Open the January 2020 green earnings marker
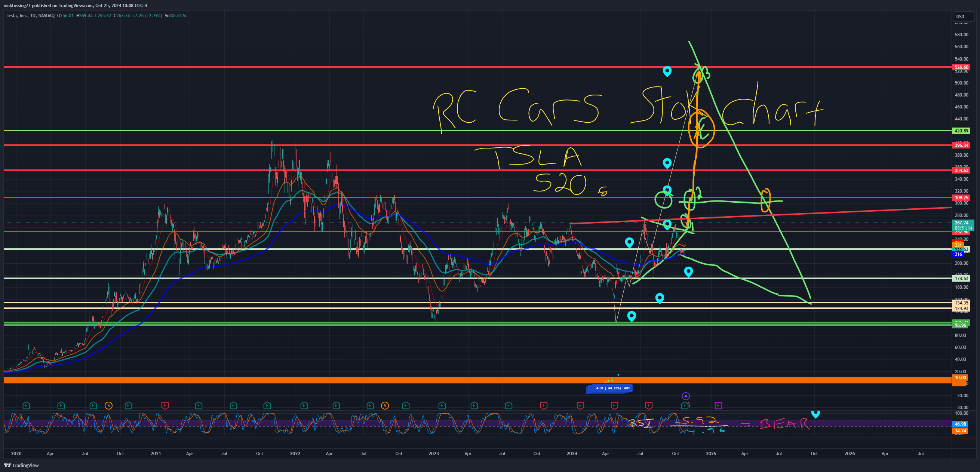This screenshot has height=472, width=980. 26,406
